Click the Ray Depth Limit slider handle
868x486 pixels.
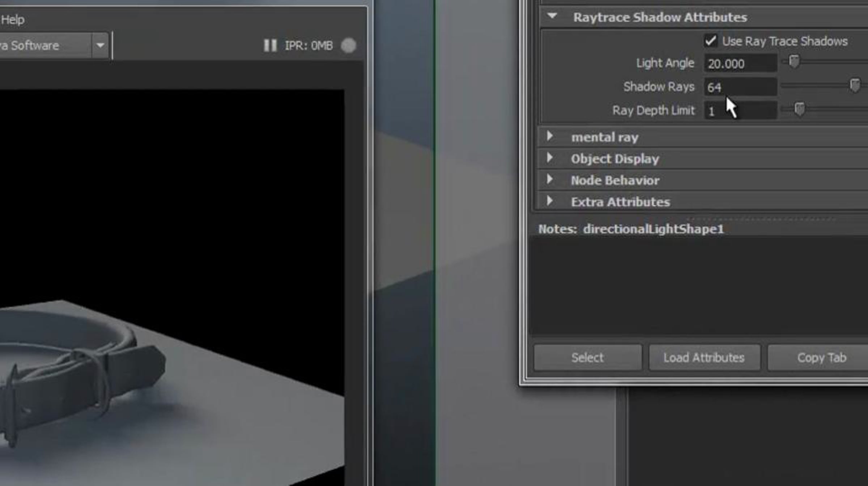(799, 109)
